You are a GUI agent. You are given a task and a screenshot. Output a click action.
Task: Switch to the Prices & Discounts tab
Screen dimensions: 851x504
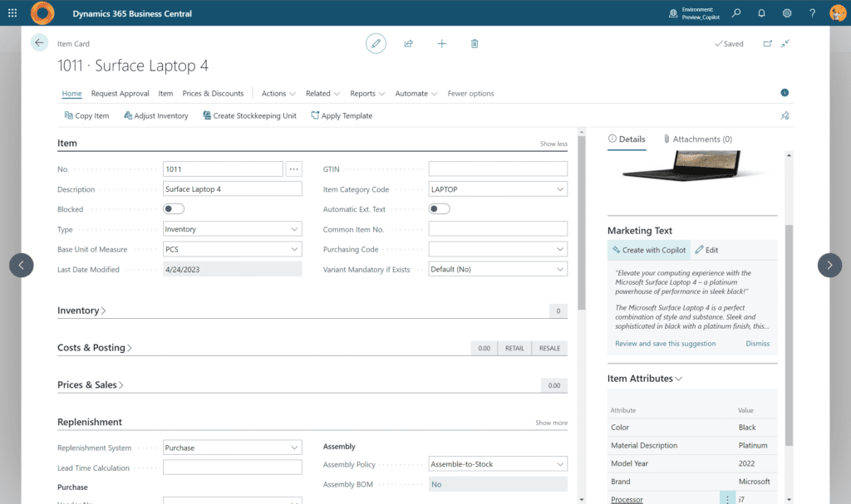click(x=214, y=93)
